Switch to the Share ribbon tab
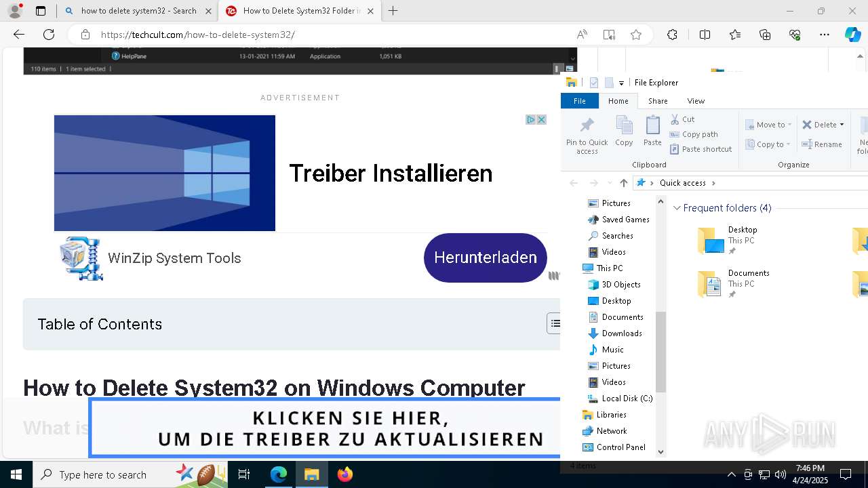Viewport: 868px width, 488px height. 658,101
